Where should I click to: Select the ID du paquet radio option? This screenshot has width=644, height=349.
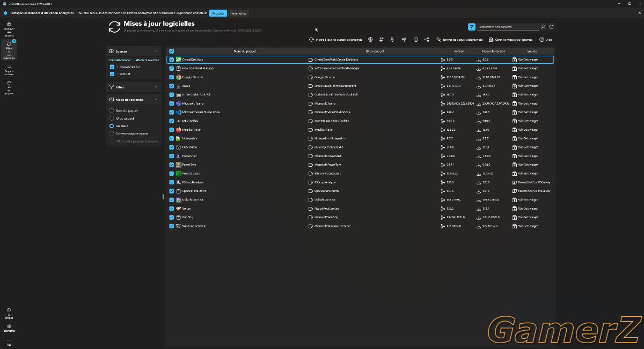[x=111, y=118]
